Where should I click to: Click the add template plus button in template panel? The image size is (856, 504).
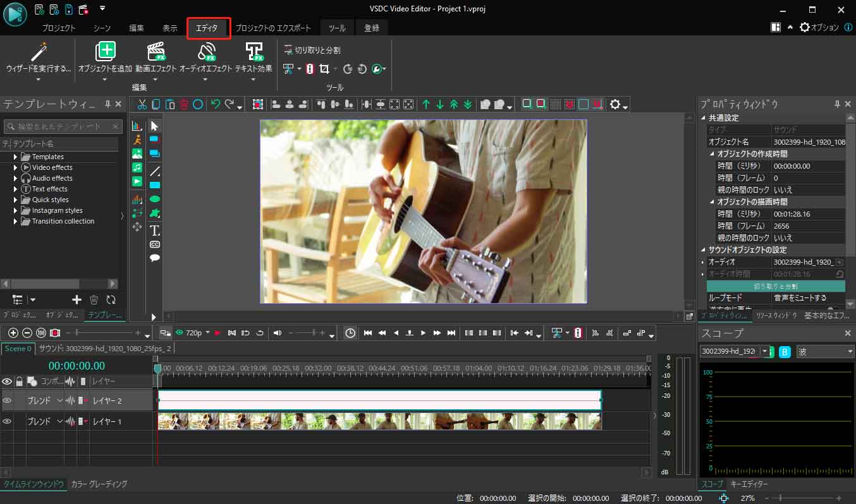click(76, 300)
